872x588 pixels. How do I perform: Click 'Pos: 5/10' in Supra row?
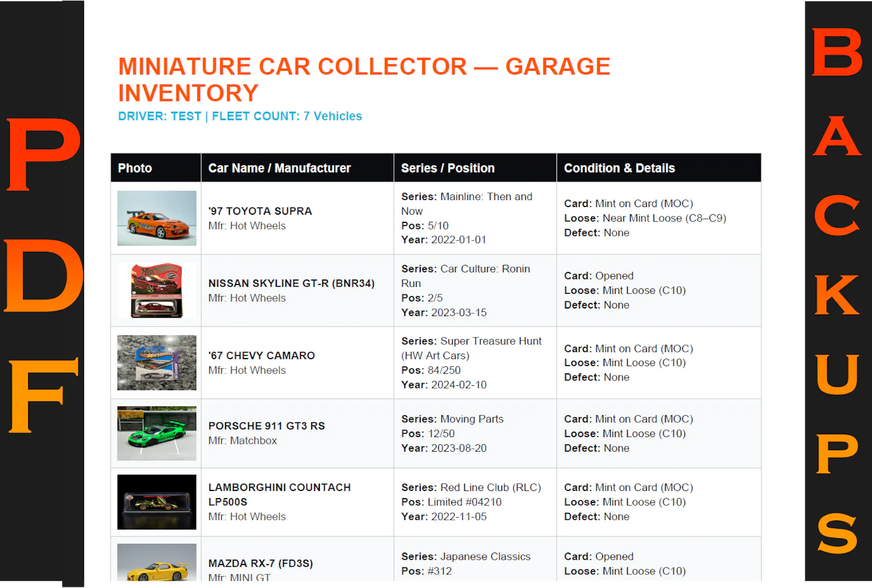pos(425,226)
